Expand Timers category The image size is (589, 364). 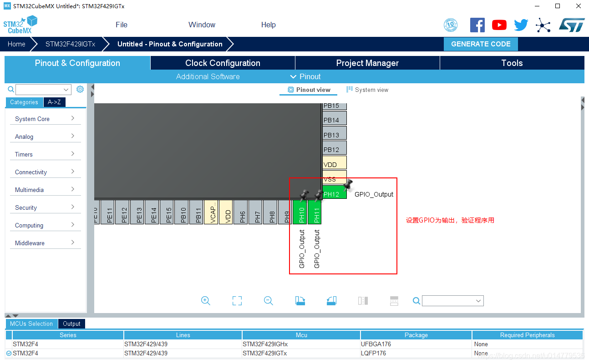point(45,154)
